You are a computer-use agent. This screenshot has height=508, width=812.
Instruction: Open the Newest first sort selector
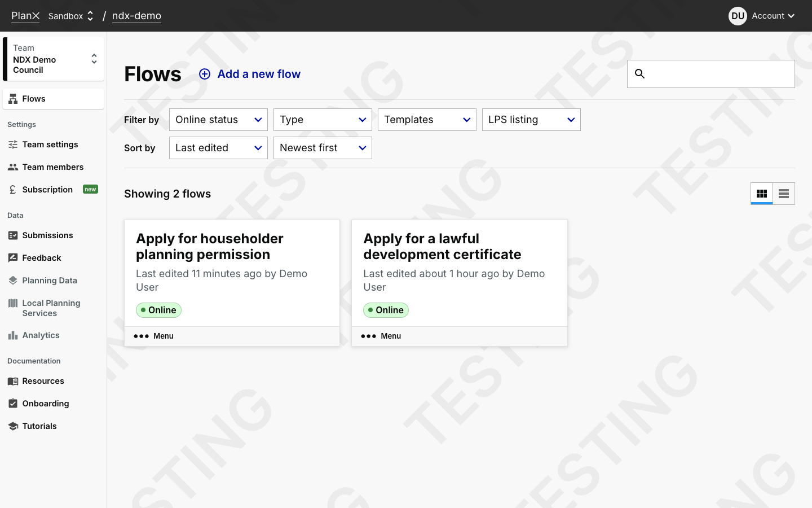point(322,148)
